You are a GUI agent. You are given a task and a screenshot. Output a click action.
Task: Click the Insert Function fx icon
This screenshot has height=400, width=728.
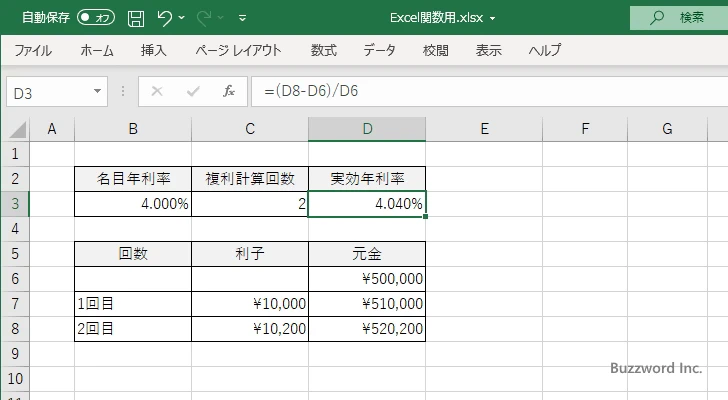coord(229,91)
